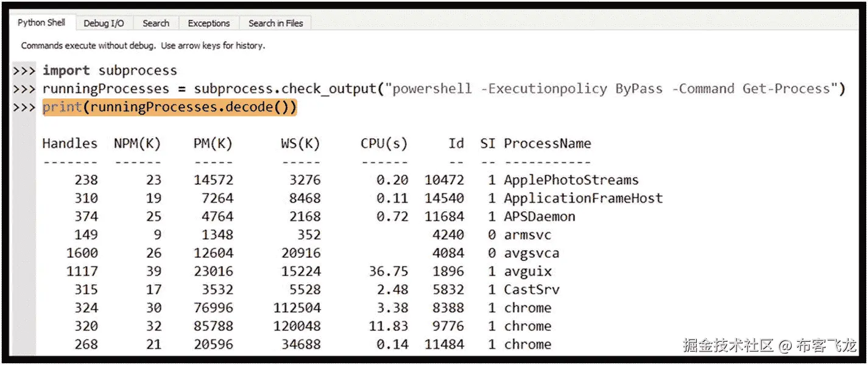Click the 掘金技术社区 watermark text

[x=728, y=346]
